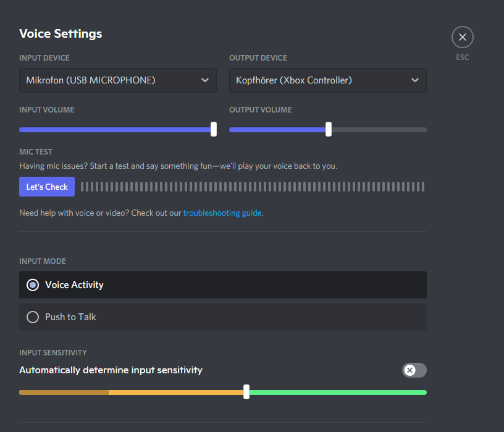Click gray unfilled part of Output Volume track
The height and width of the screenshot is (432, 504).
(378, 130)
